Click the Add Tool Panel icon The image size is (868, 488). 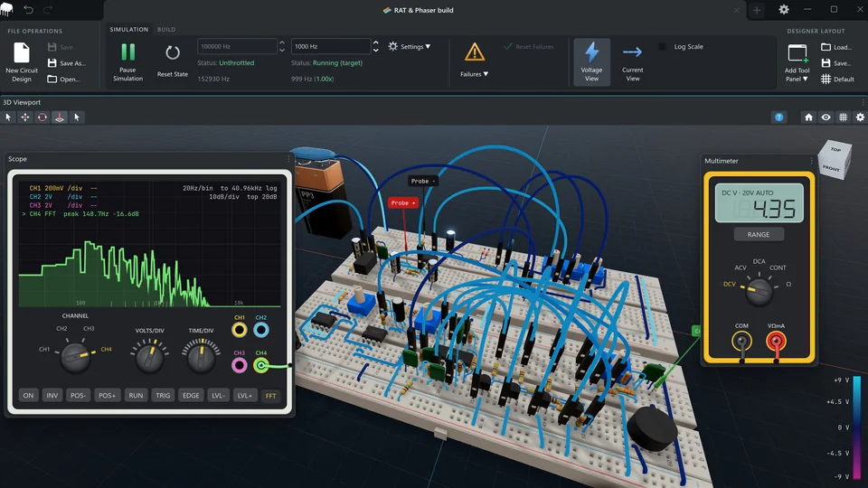(x=797, y=53)
